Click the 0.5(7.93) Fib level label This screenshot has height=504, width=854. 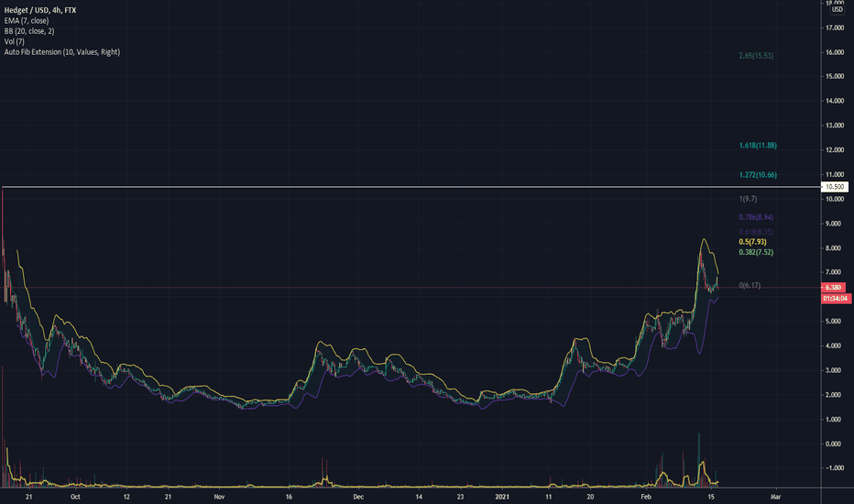point(752,241)
